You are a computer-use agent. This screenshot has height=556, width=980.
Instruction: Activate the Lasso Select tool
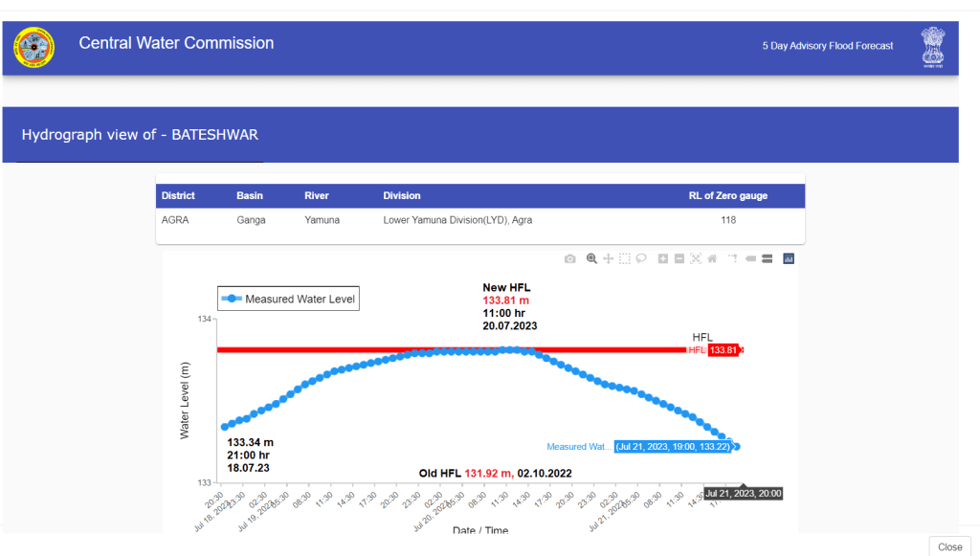click(640, 258)
